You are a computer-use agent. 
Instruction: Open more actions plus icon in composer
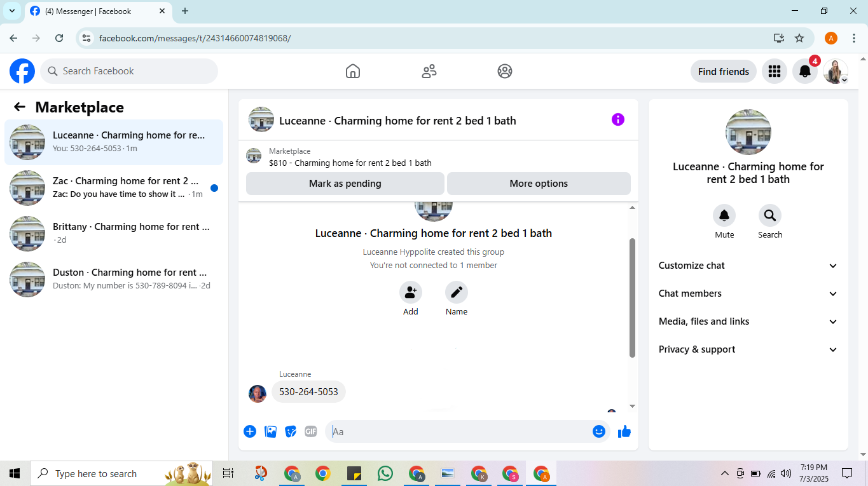tap(250, 431)
